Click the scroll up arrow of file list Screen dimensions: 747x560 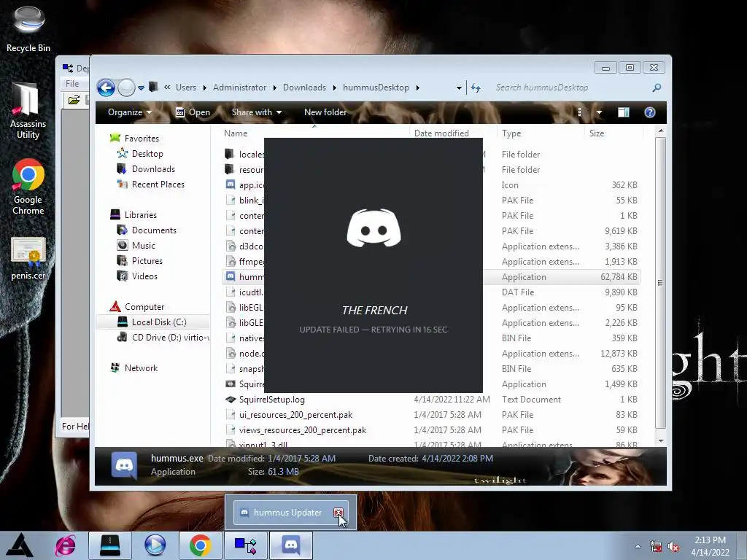(x=660, y=131)
